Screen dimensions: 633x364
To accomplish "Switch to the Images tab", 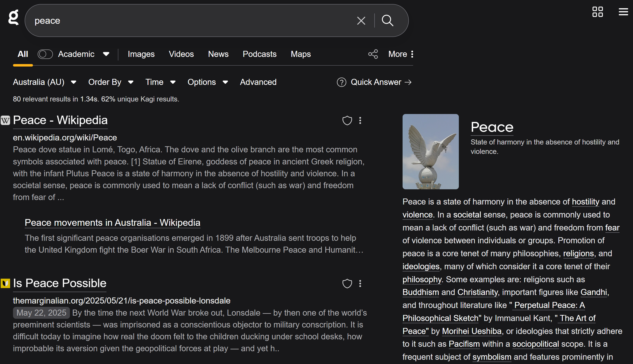I will pyautogui.click(x=141, y=54).
